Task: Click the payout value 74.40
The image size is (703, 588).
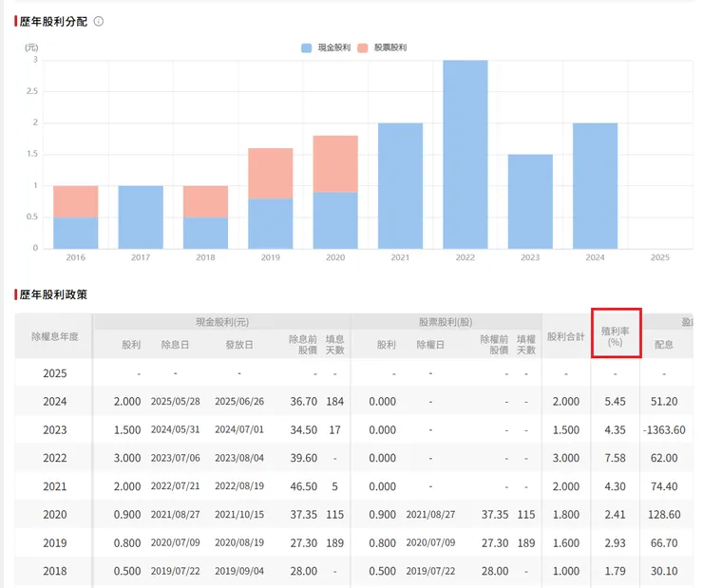Action: (664, 486)
